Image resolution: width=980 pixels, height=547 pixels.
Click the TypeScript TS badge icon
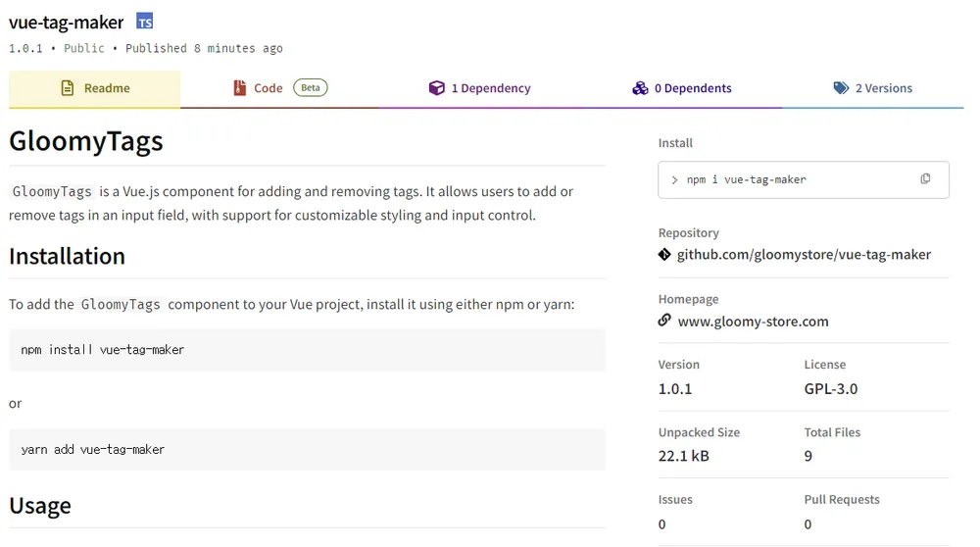(x=144, y=22)
